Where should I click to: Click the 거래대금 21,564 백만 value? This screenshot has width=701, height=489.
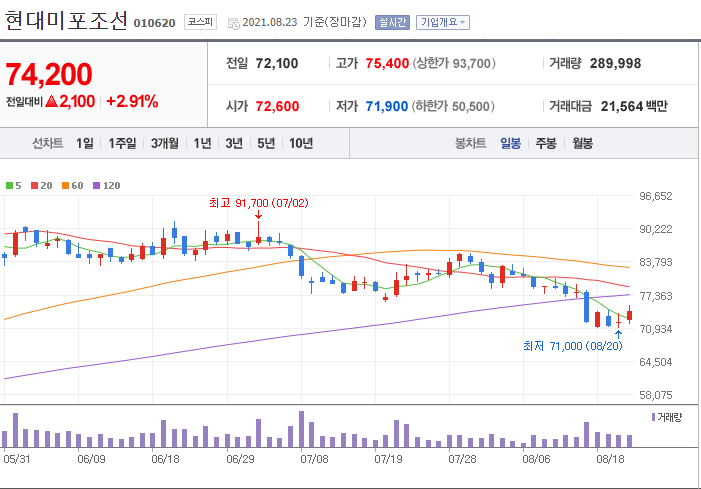[x=634, y=106]
